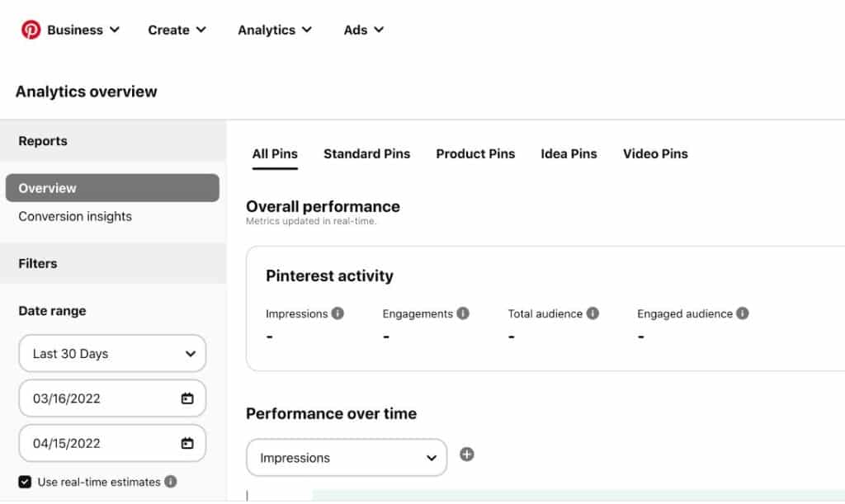Open calendar icon for 04/15/2022 end date

click(187, 443)
